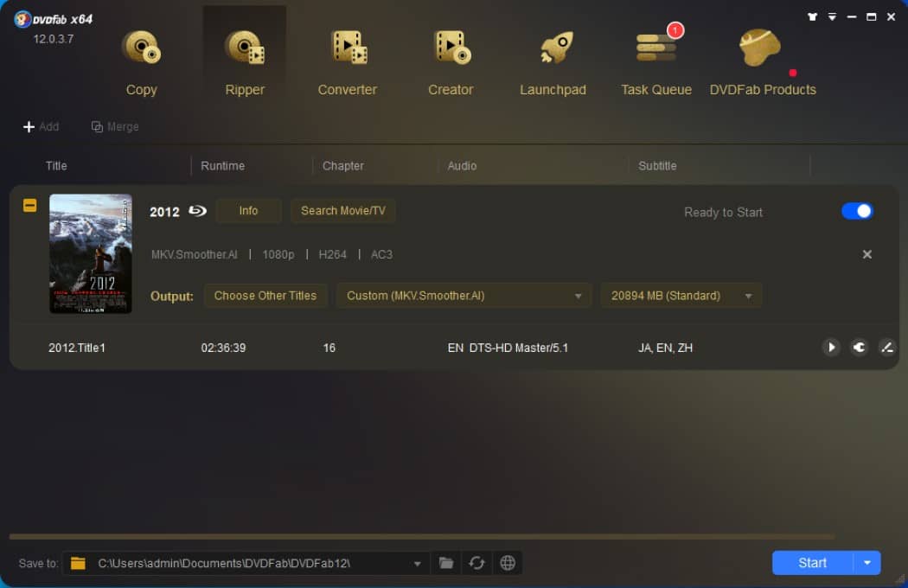Click the 2012 title name
This screenshot has width=908, height=588.
(x=164, y=212)
